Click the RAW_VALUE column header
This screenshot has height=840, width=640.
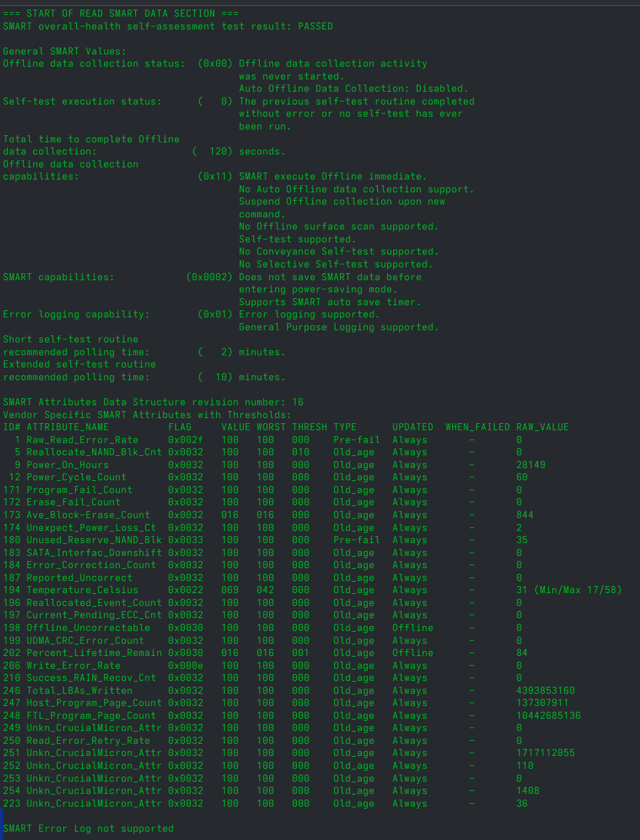tap(542, 427)
